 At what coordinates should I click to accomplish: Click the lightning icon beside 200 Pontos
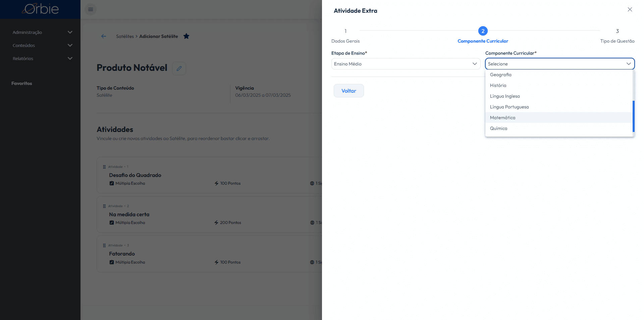tap(217, 223)
